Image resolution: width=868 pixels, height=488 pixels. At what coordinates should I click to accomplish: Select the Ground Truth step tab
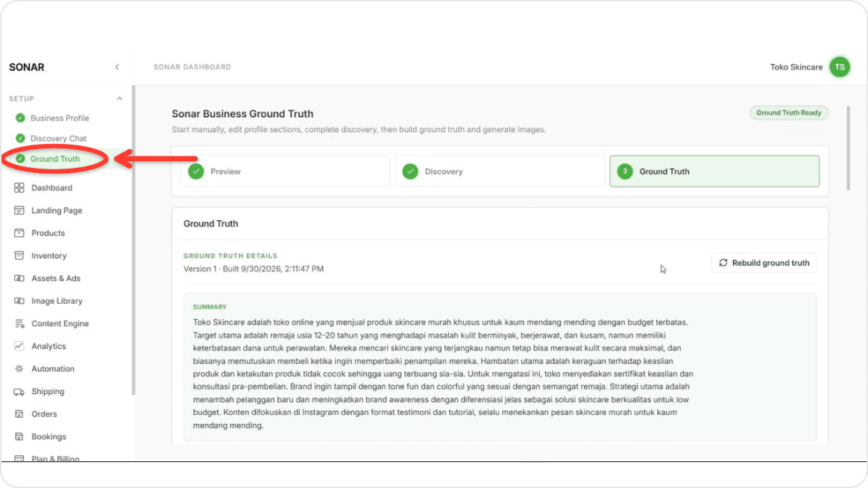point(714,172)
